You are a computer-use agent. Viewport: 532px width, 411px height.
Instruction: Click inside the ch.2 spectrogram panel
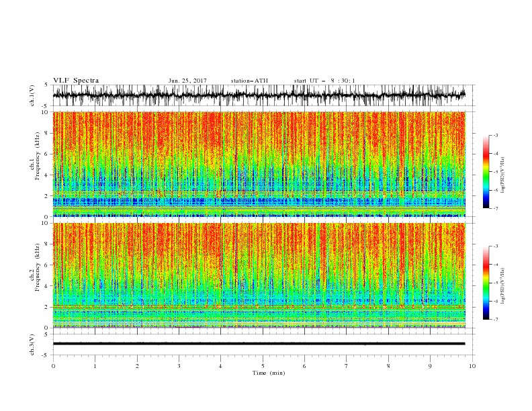pos(259,275)
